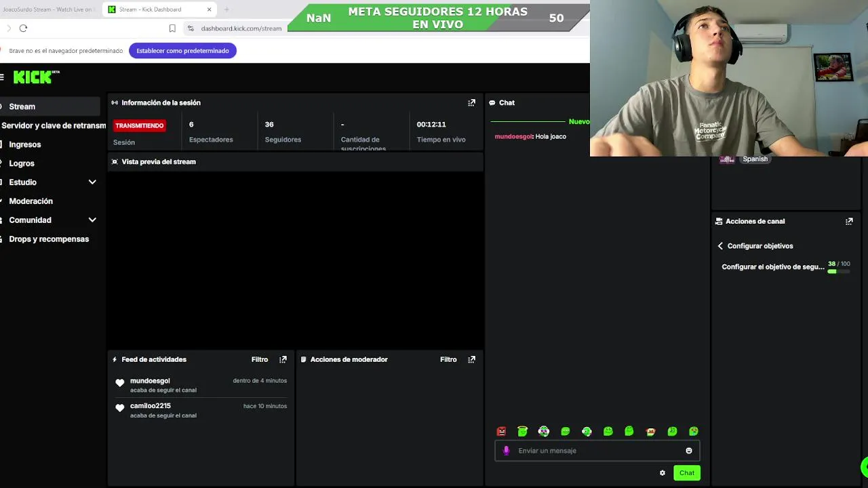Image resolution: width=868 pixels, height=488 pixels.
Task: Open chat settings gear icon
Action: (x=663, y=473)
